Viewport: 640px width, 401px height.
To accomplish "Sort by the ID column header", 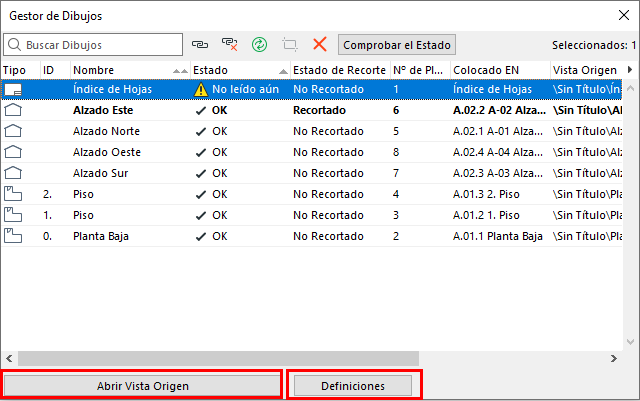I will (x=55, y=70).
